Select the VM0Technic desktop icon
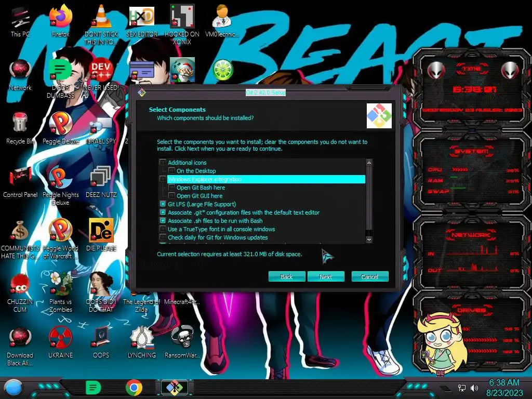The width and height of the screenshot is (532, 399). 222,20
